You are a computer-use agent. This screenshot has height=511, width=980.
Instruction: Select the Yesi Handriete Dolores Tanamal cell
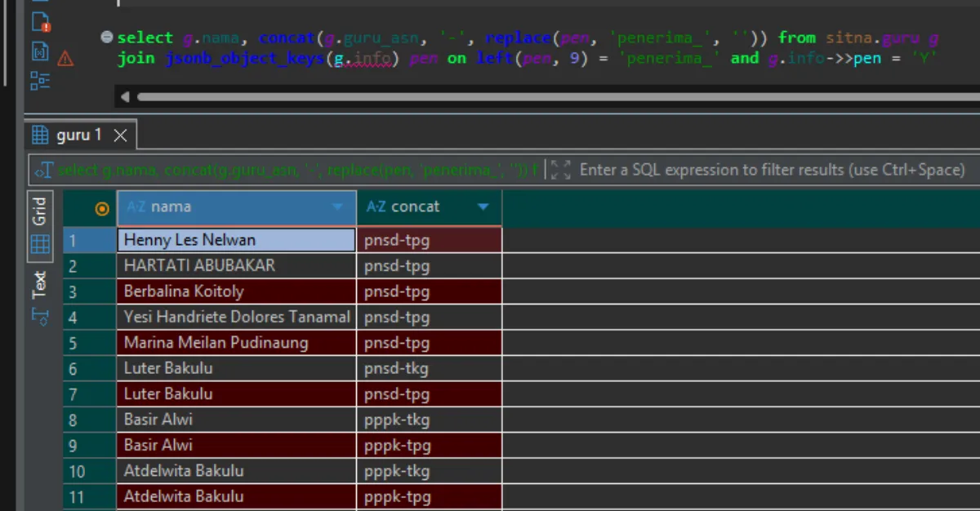pos(237,317)
